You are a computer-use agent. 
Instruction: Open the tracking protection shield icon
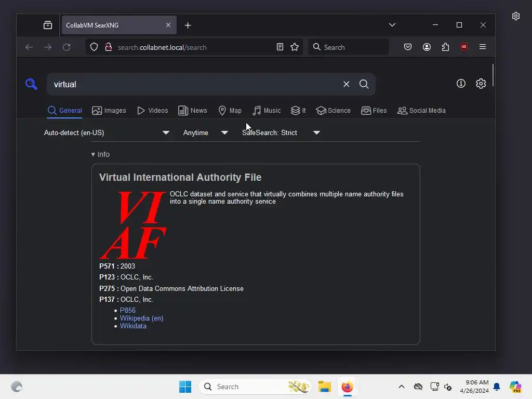[x=94, y=47]
